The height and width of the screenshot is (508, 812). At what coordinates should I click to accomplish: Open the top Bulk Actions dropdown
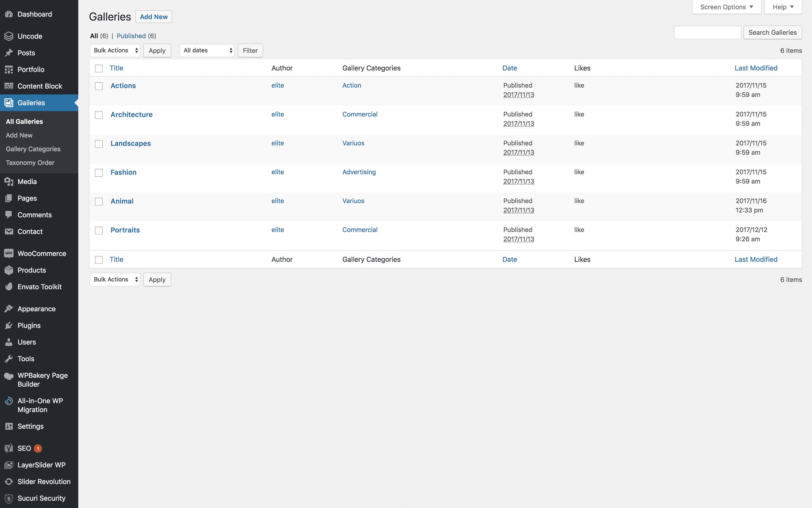pos(115,50)
